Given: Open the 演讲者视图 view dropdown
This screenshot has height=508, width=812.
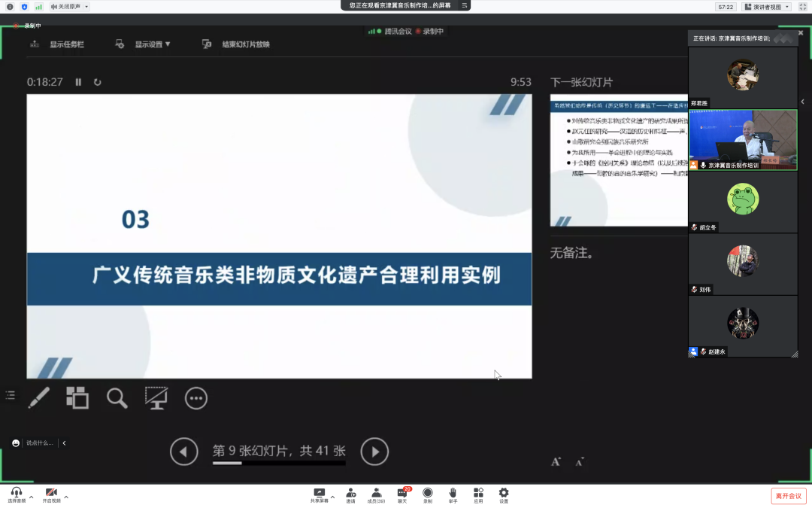Looking at the screenshot, I should click(766, 7).
